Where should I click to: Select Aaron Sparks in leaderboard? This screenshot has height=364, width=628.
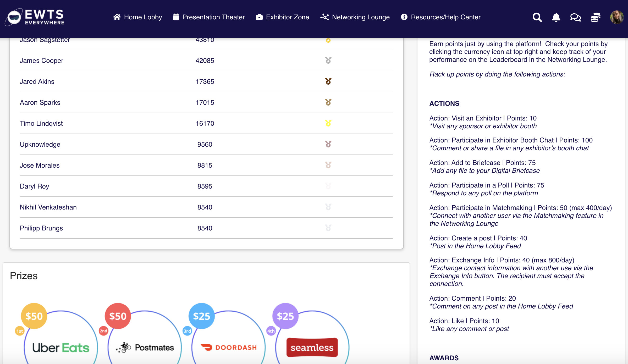click(x=40, y=102)
